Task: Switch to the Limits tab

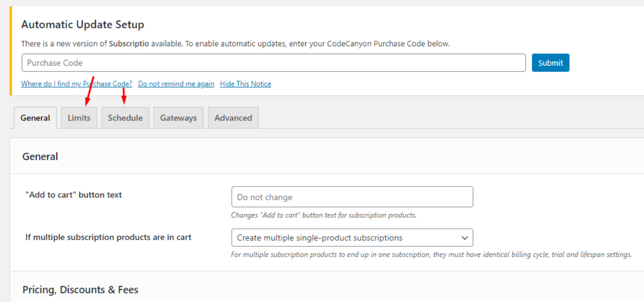Action: click(x=79, y=118)
